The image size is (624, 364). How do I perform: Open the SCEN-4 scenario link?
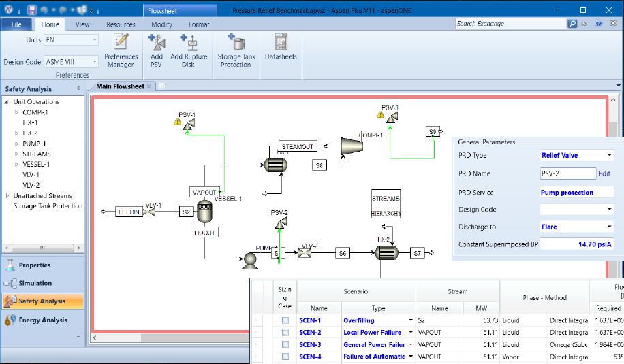(310, 357)
